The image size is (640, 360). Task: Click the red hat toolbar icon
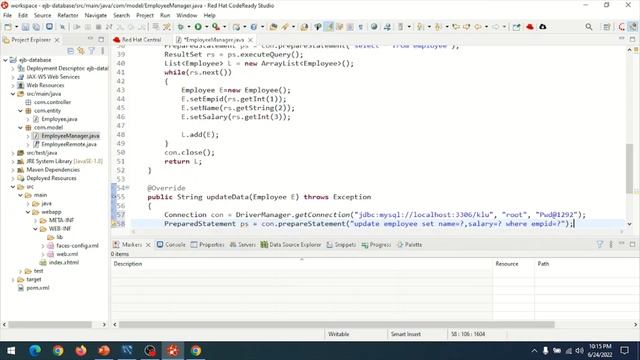(x=530, y=27)
